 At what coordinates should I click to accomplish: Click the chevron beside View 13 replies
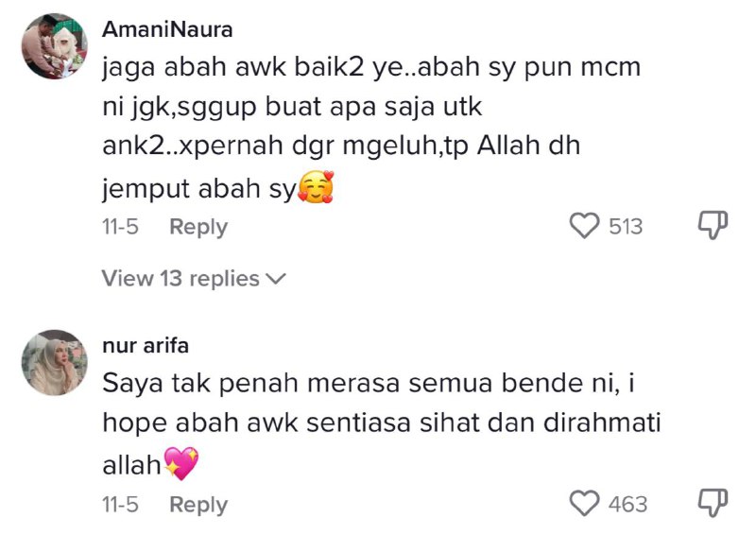pyautogui.click(x=276, y=279)
